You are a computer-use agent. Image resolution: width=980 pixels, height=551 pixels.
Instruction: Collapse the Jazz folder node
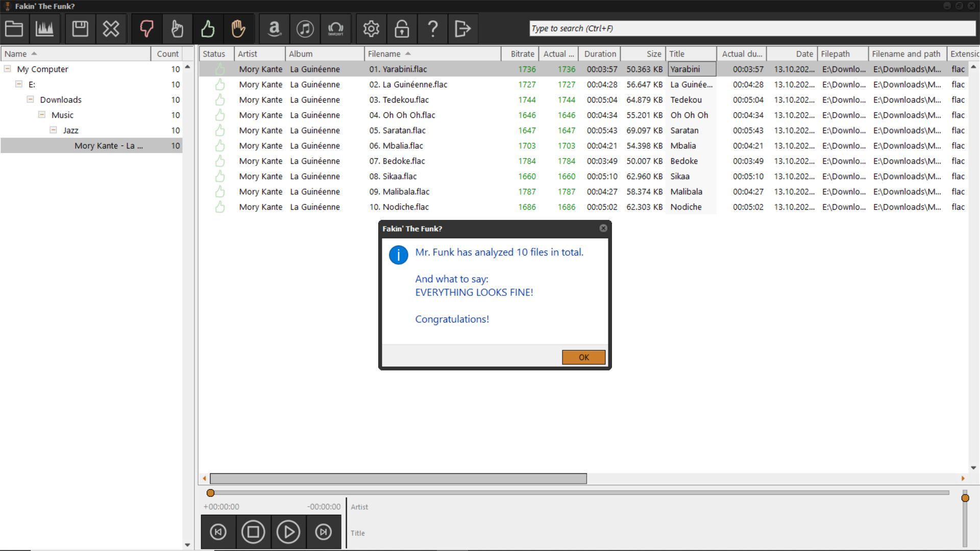(x=54, y=130)
